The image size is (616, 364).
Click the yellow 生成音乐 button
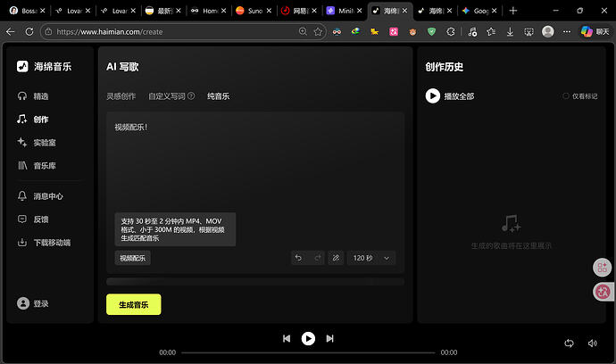[134, 304]
